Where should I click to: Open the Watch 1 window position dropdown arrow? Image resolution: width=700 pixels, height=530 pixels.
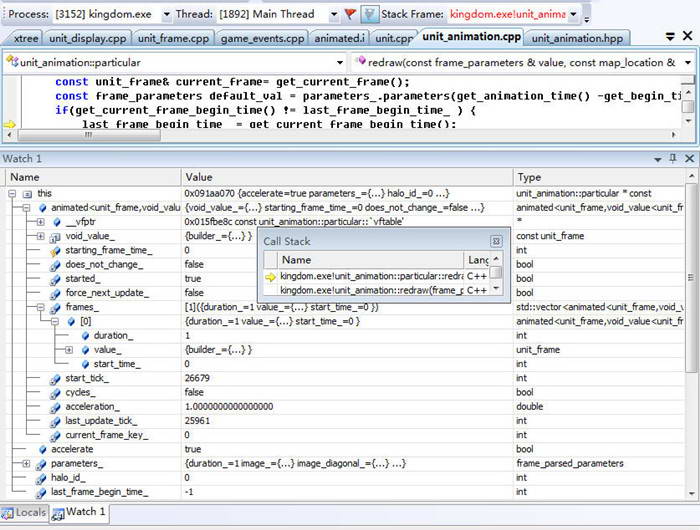[658, 159]
